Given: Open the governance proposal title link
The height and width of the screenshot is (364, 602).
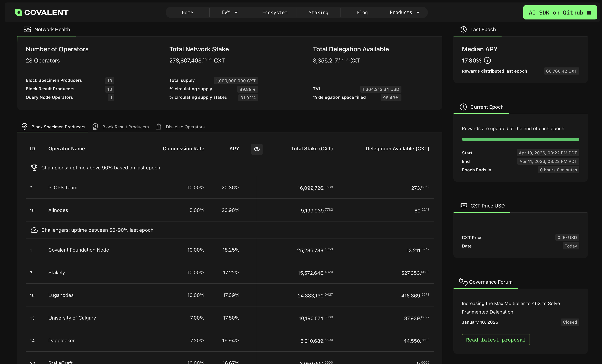Looking at the screenshot, I should [511, 308].
